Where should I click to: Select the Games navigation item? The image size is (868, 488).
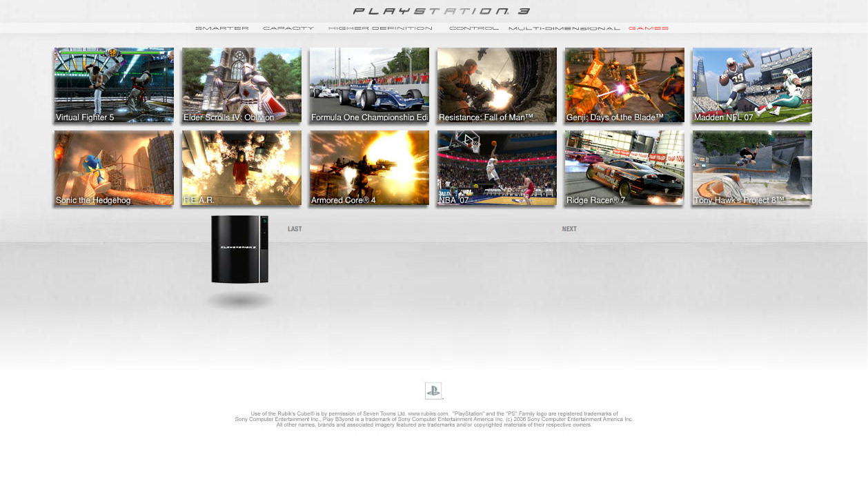[649, 28]
